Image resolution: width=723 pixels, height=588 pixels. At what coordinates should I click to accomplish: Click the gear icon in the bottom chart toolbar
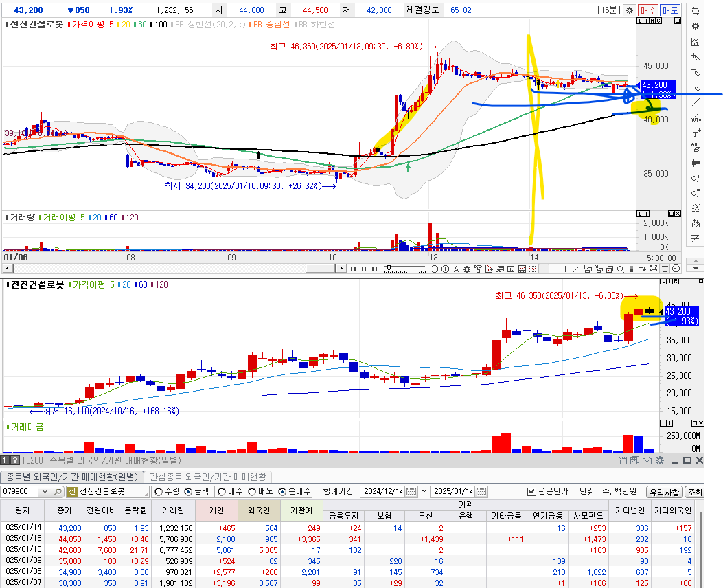tap(467, 269)
